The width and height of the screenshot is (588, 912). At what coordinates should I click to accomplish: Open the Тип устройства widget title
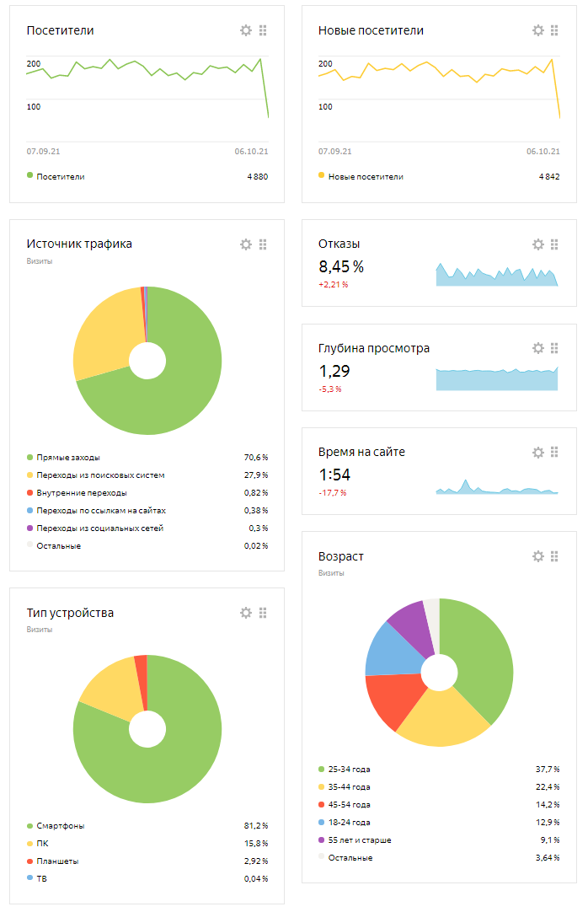pyautogui.click(x=70, y=613)
